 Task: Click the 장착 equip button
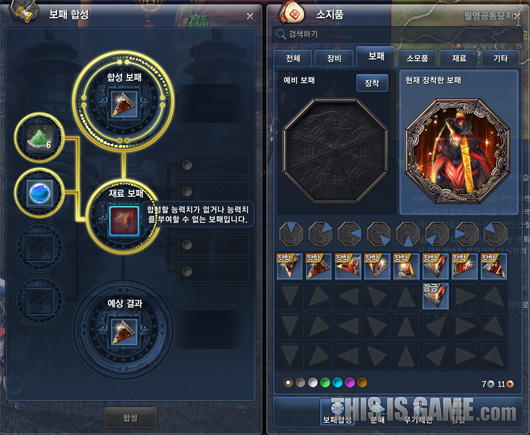tap(372, 83)
